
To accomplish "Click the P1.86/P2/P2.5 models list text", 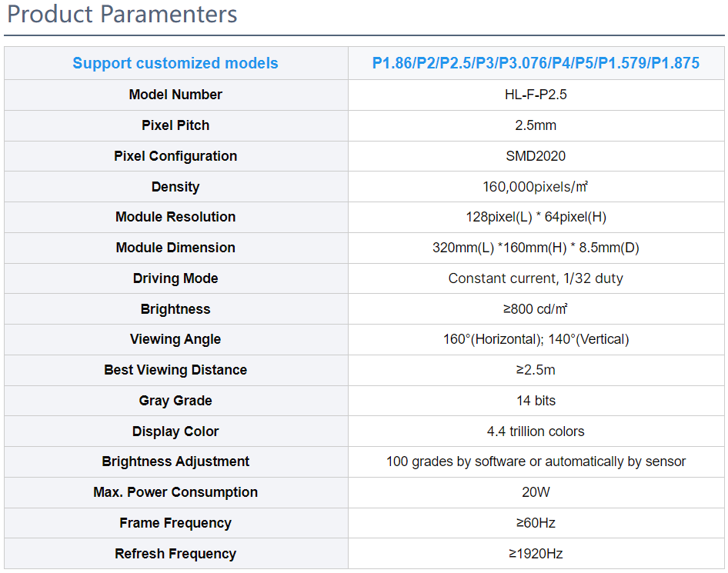I will 536,63.
